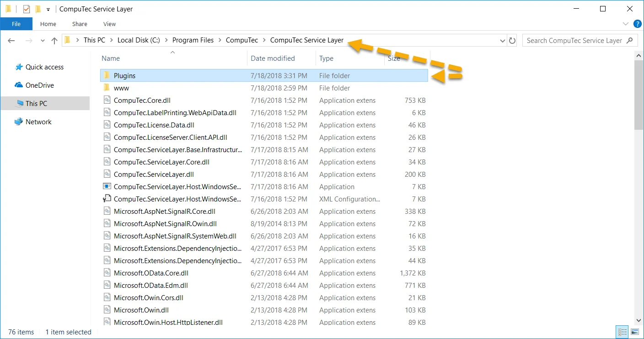Click the Refresh button beside address bar

512,41
